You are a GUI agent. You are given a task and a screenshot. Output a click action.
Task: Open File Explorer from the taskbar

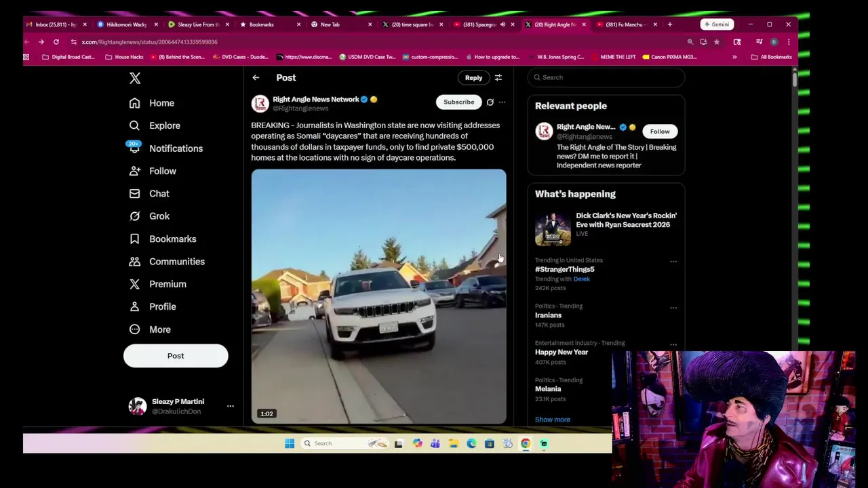click(x=453, y=444)
